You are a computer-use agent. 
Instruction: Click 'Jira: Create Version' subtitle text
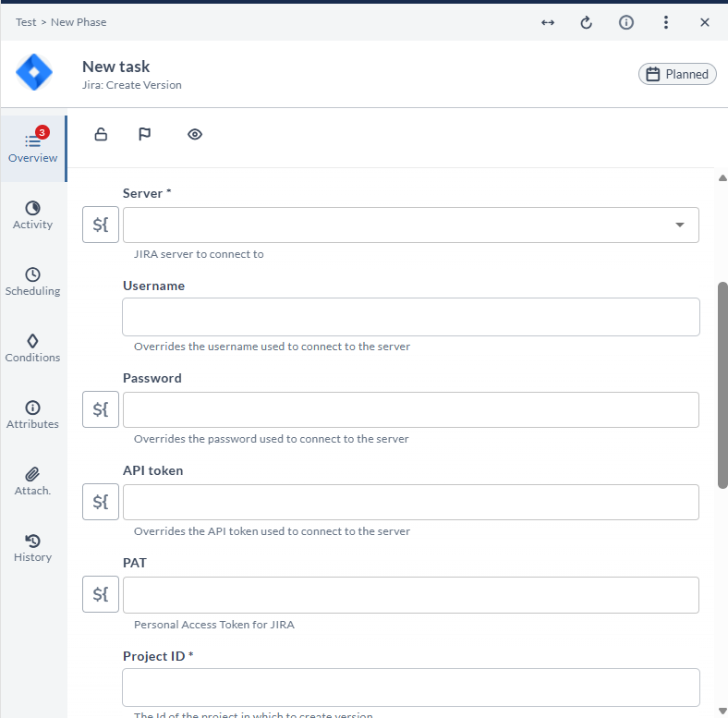tap(132, 85)
